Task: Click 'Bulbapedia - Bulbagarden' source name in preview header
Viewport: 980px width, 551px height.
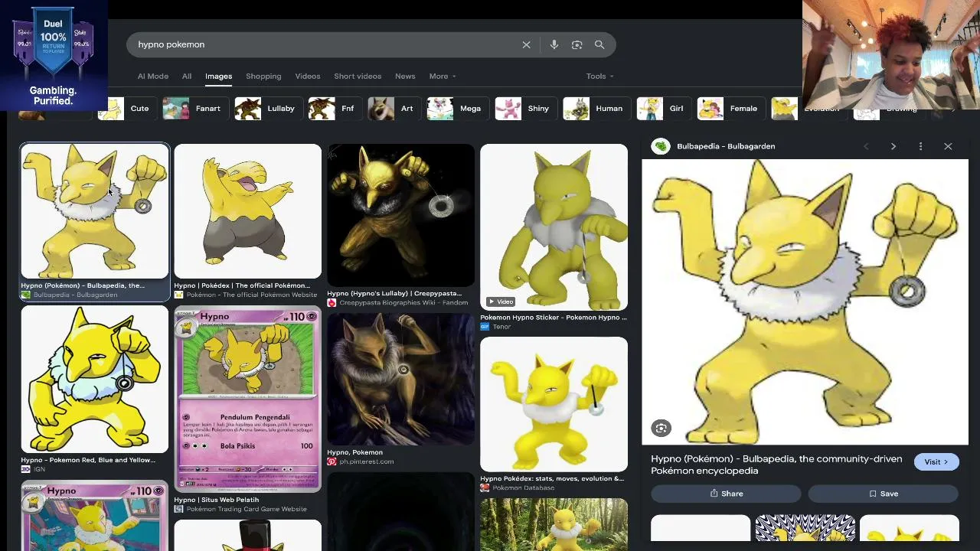Action: pyautogui.click(x=726, y=146)
